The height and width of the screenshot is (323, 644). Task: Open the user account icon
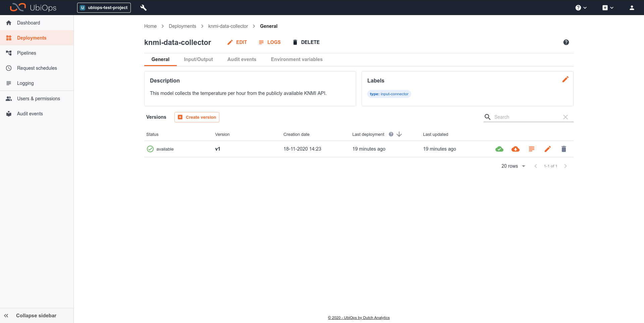[x=632, y=8]
